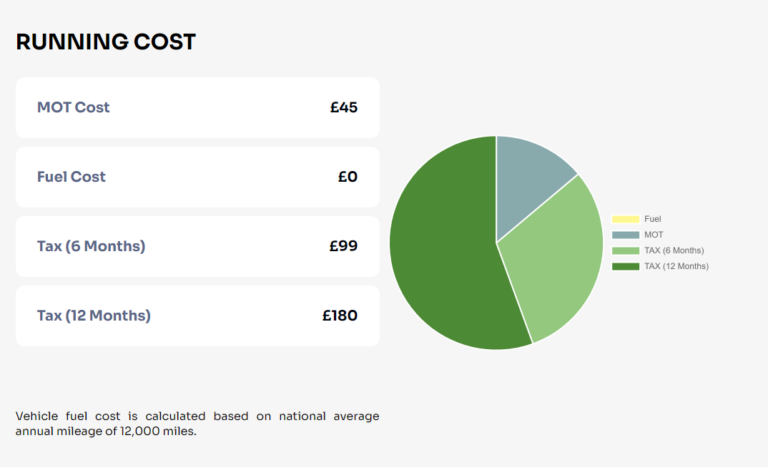Click the £180 tax value
768x468 pixels.
point(340,316)
